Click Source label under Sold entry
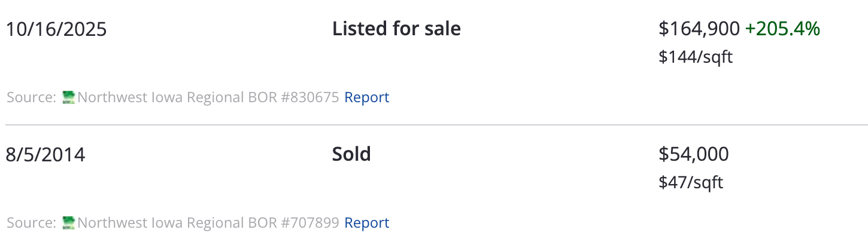 (32, 223)
